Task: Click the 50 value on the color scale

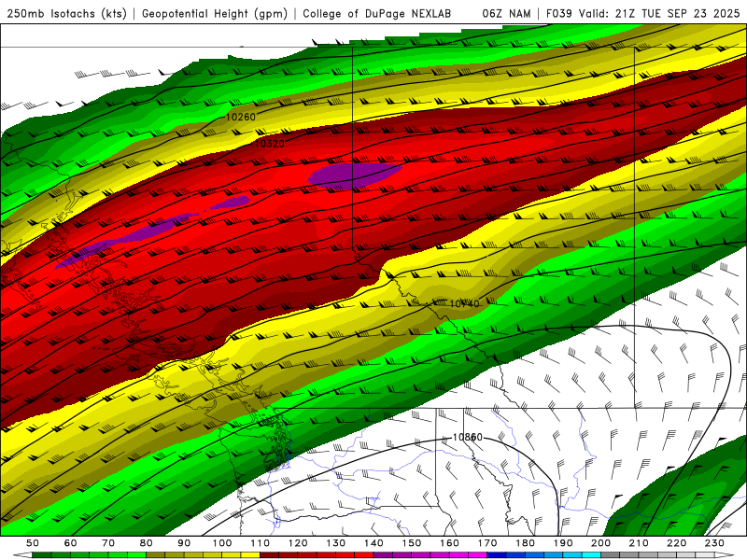Action: click(x=33, y=543)
